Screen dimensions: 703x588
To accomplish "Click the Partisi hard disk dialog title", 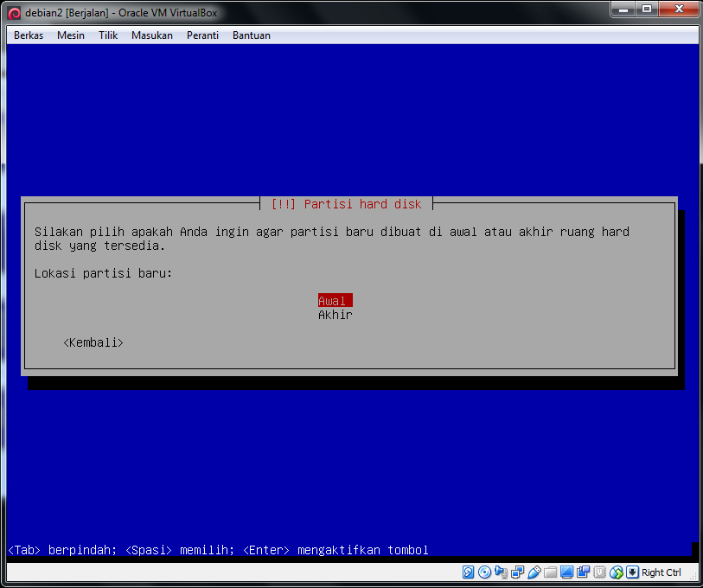I will (346, 204).
